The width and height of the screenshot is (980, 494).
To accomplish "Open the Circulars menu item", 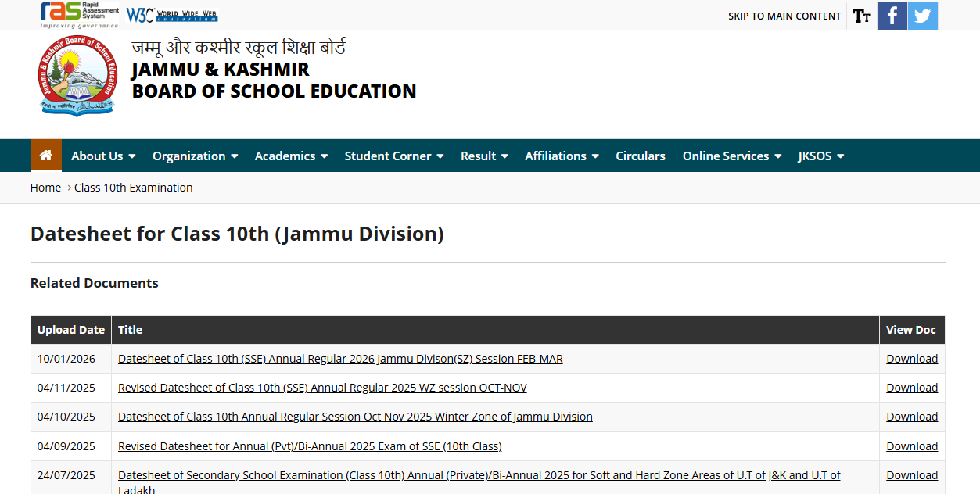I will click(x=640, y=156).
